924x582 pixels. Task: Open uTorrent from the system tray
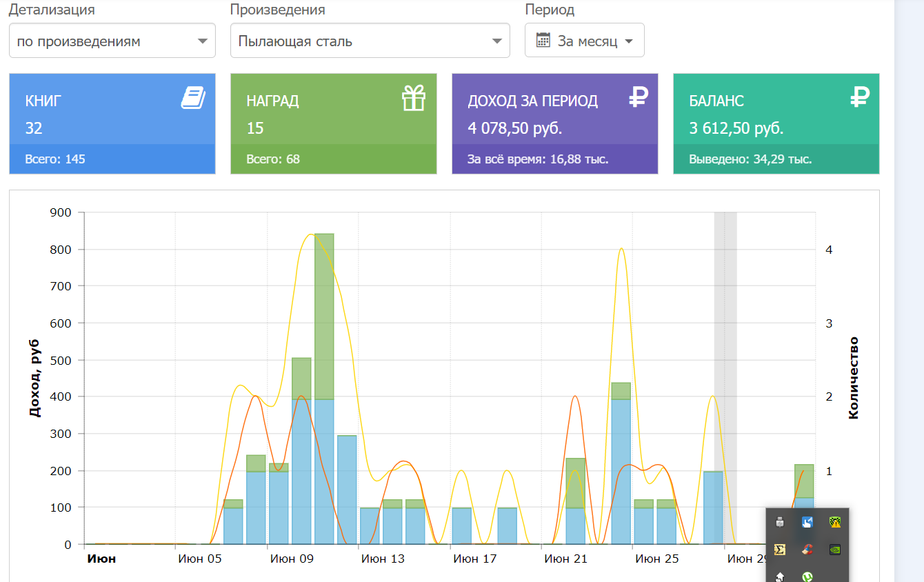(x=807, y=576)
